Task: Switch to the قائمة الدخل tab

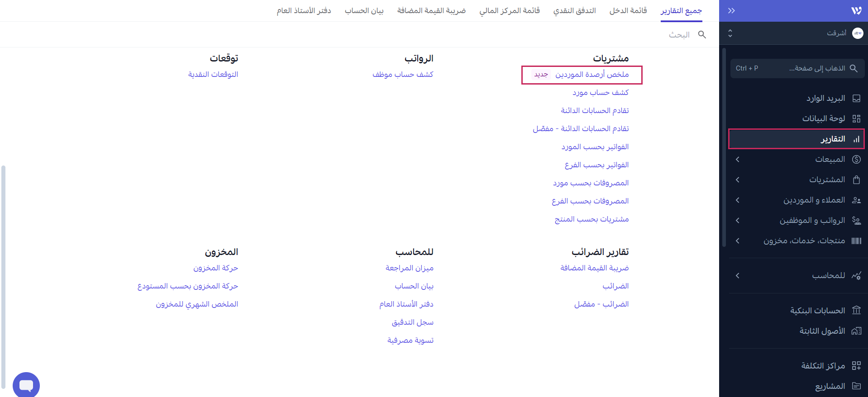Action: point(628,11)
